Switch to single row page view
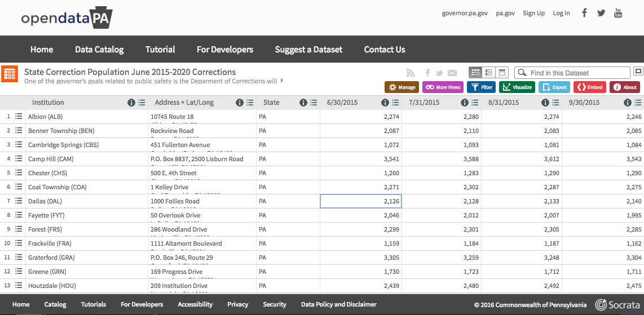Image resolution: width=644 pixels, height=315 pixels. 502,73
